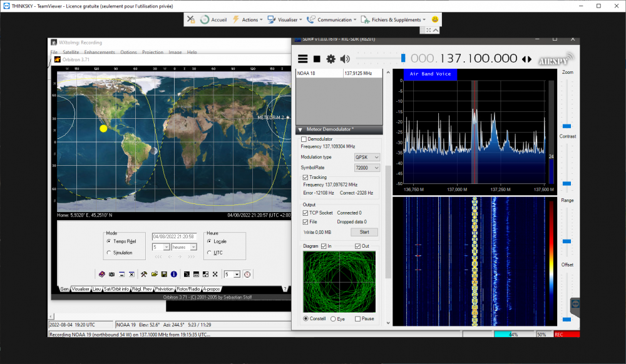Image resolution: width=626 pixels, height=364 pixels.
Task: Collapse the TeamViewer toolbar with up chevron
Action: 436,30
